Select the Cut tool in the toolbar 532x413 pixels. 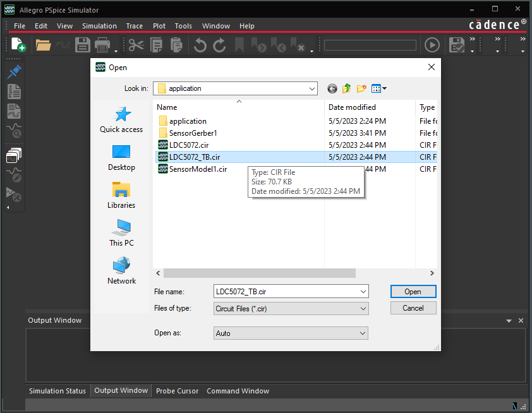pos(136,44)
